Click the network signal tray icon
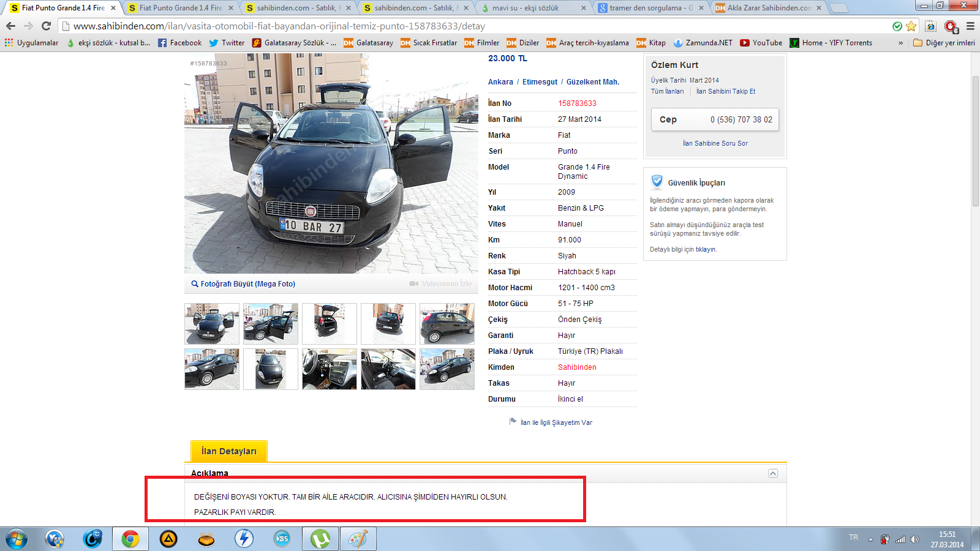The height and width of the screenshot is (551, 980). 900,539
